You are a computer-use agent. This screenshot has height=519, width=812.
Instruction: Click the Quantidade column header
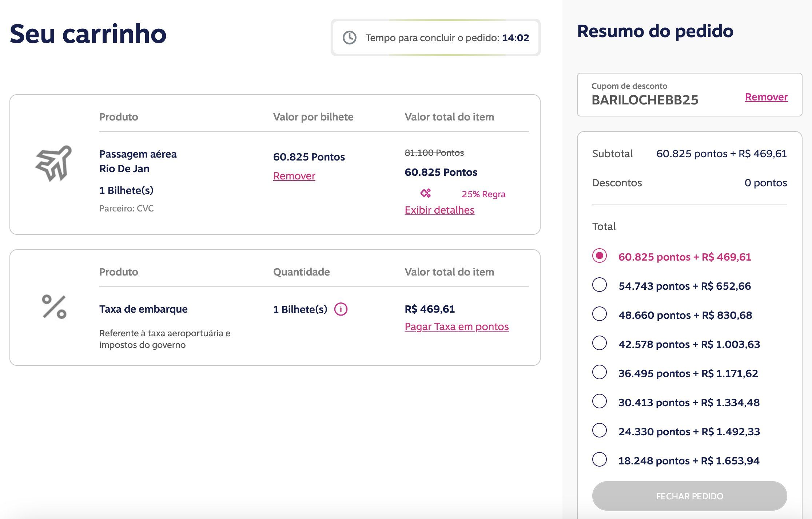click(301, 272)
